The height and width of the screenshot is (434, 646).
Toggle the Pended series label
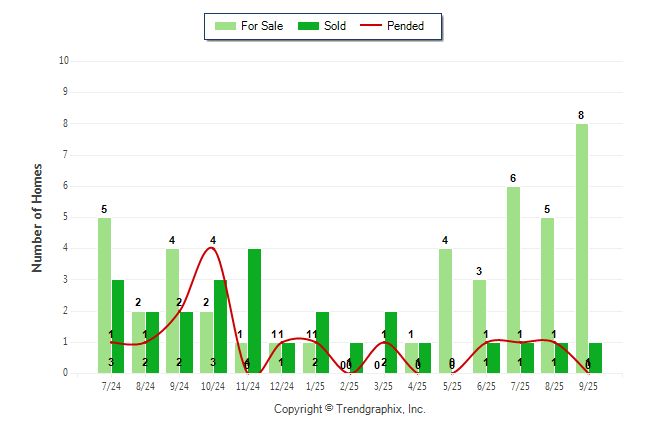click(x=419, y=26)
